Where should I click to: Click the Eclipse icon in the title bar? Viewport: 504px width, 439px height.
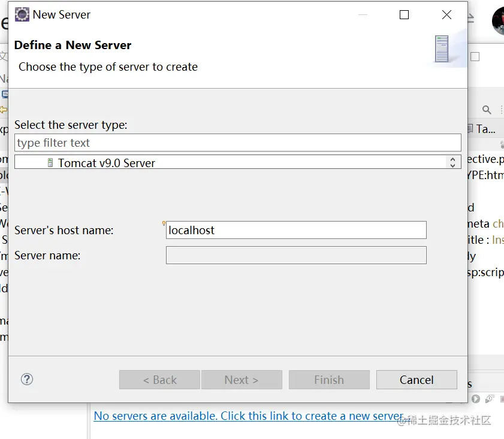[x=22, y=15]
